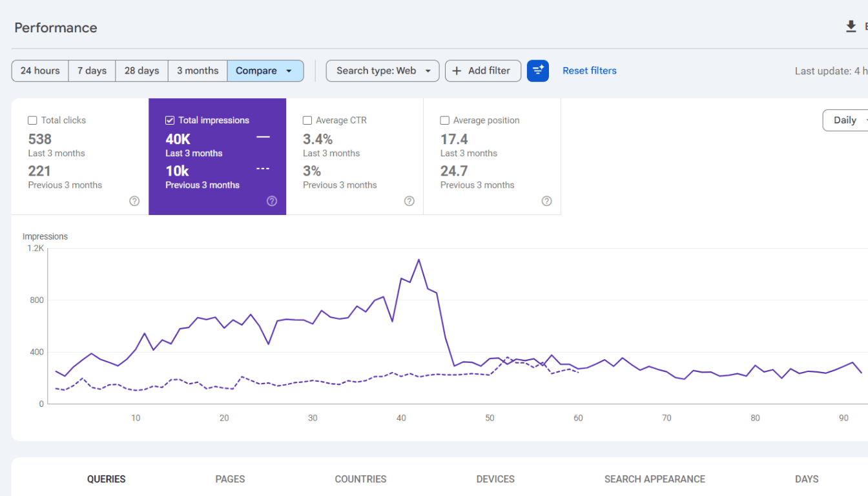
Task: Enable the Total clicks checkbox
Action: (32, 120)
